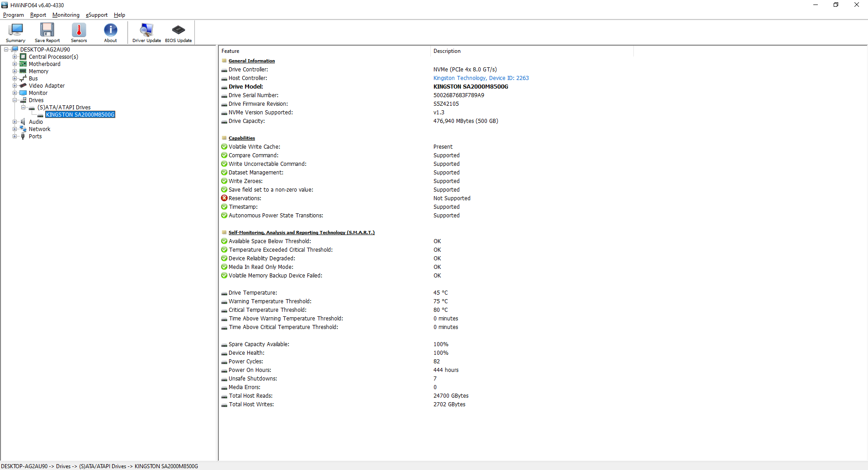Click the Feature column header
Viewport: 868px width, 470px height.
pos(325,51)
